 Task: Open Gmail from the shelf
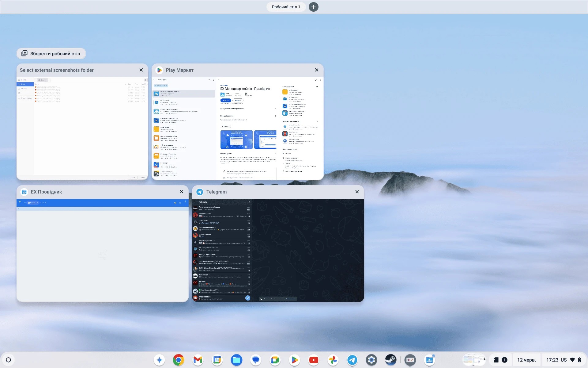[198, 360]
